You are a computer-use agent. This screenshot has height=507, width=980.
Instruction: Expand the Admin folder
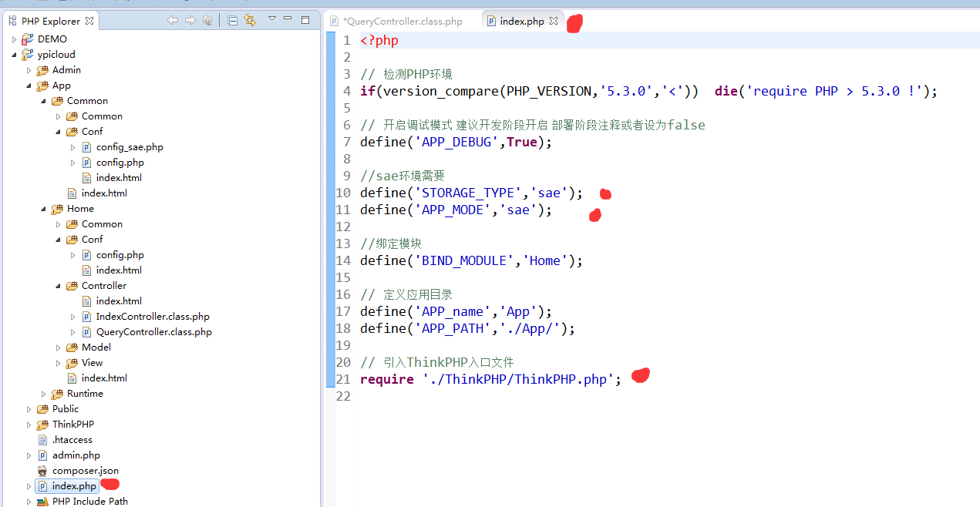point(29,70)
